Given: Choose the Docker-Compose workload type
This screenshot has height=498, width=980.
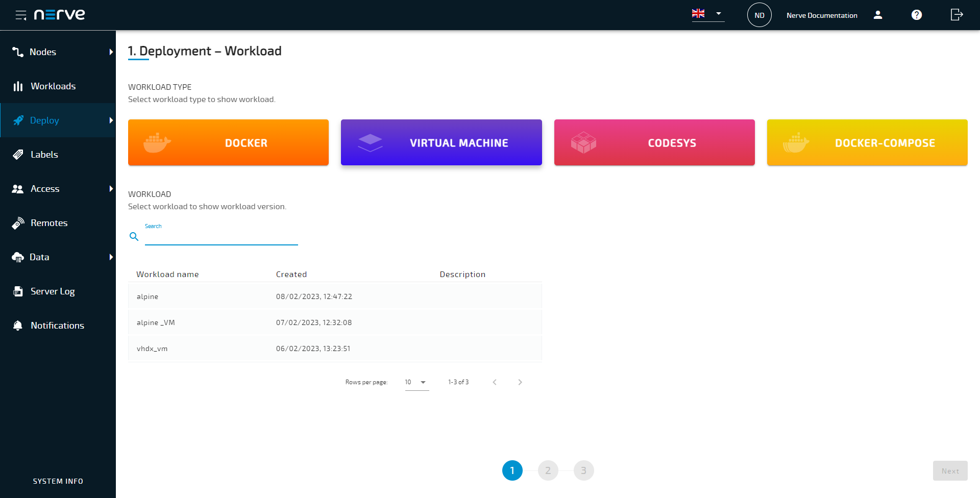Looking at the screenshot, I should [867, 142].
